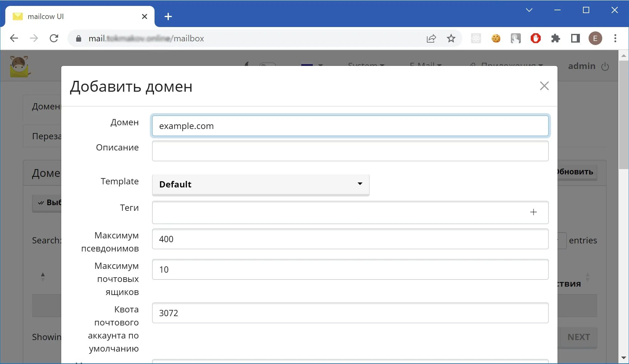Click the page scrollbar thumb
The width and height of the screenshot is (629, 364).
623,115
